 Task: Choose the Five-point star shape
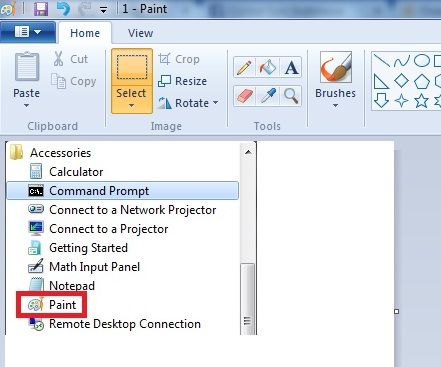click(422, 100)
